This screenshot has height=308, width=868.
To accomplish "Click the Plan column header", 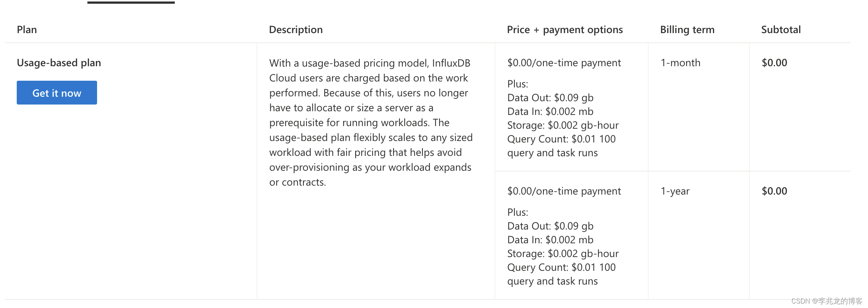I will point(27,29).
